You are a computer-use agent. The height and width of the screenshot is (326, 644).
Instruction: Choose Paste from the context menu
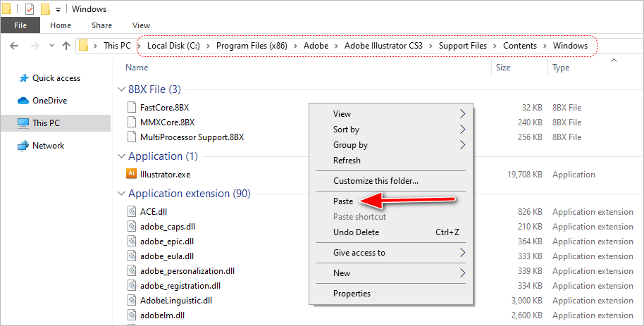(x=343, y=201)
